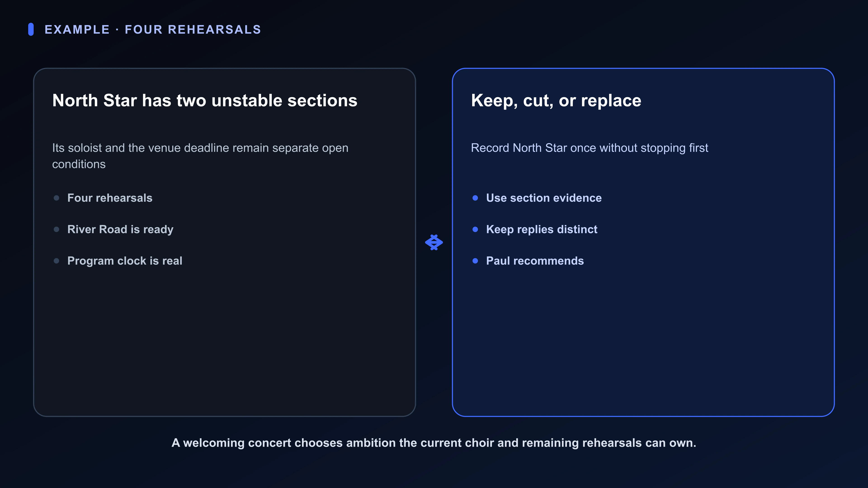
Task: Click the EXAMPLE · FOUR REHEARSALS header label
Action: pyautogui.click(x=153, y=30)
